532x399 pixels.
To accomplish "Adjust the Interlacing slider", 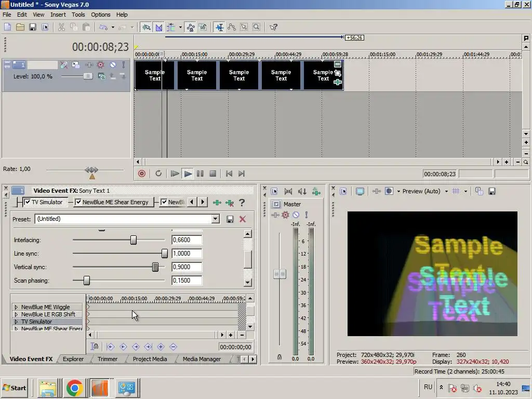I will (x=134, y=240).
